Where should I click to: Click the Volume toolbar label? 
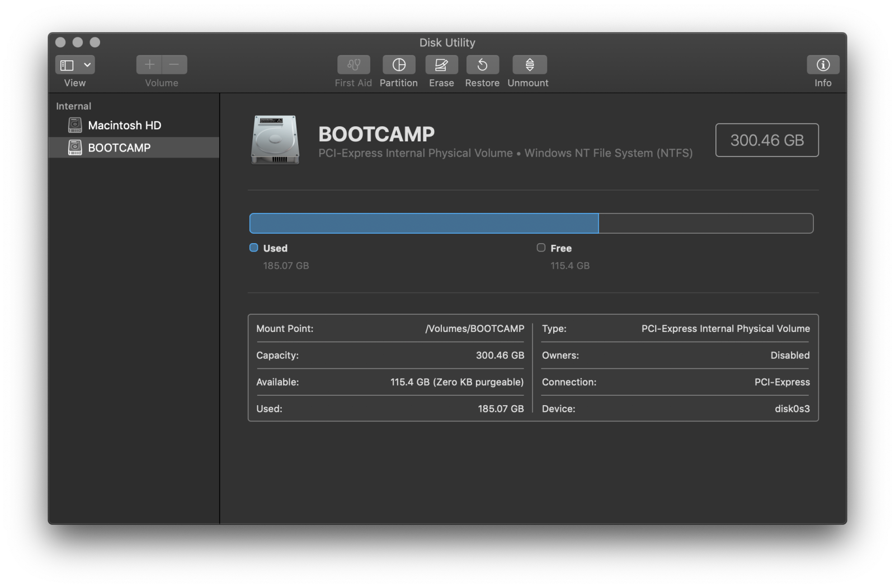tap(162, 83)
